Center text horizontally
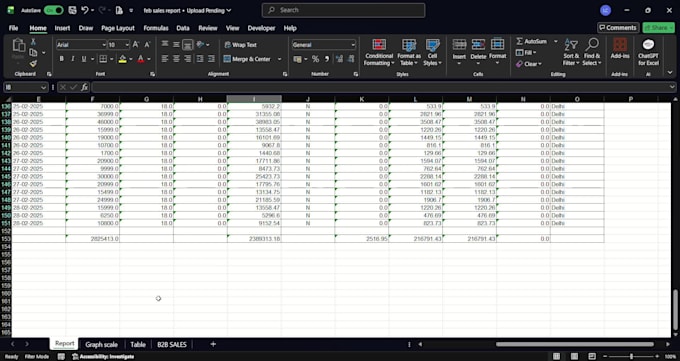The width and height of the screenshot is (680, 361). [176, 59]
